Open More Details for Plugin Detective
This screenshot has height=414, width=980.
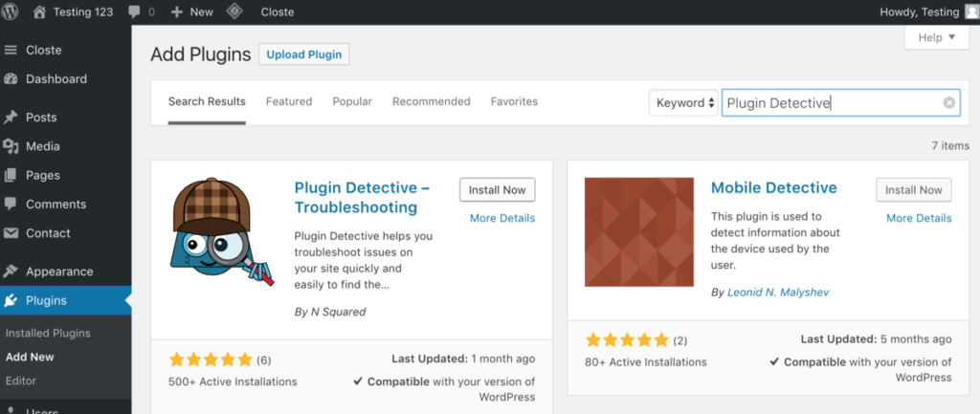point(502,218)
